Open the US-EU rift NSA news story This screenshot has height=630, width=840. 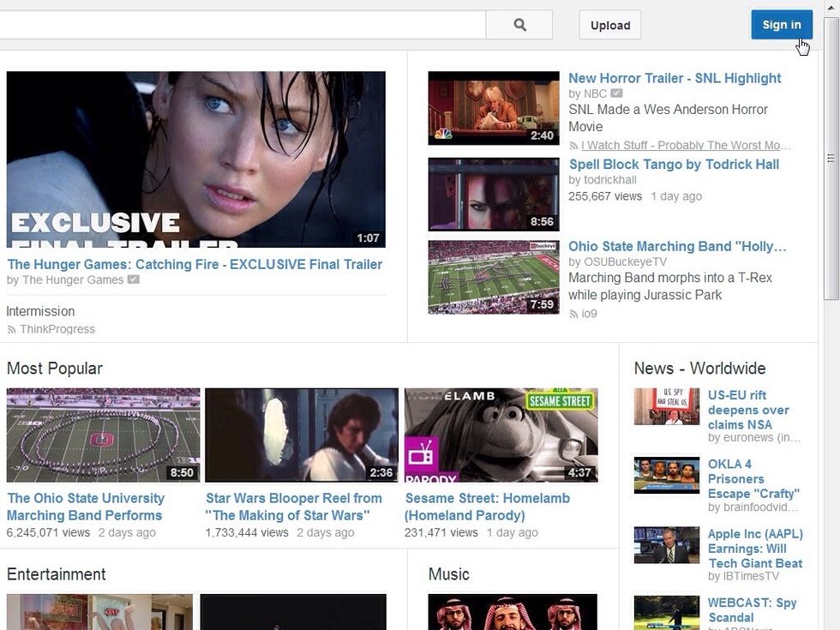point(749,410)
